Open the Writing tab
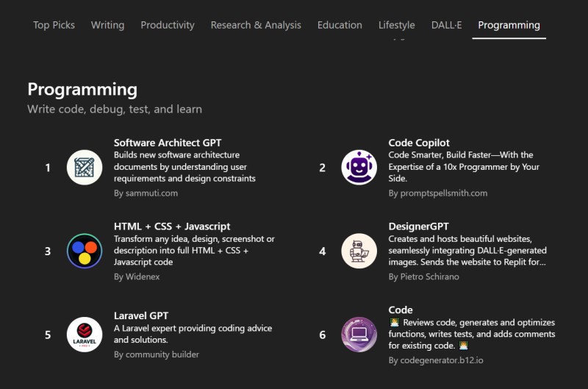Screen dimensions: 588x389 (107, 25)
